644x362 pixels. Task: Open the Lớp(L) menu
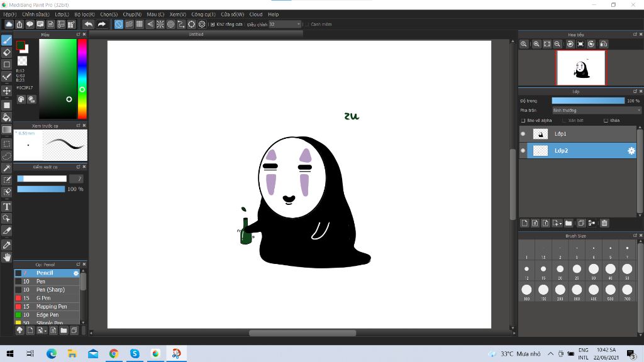pos(62,14)
